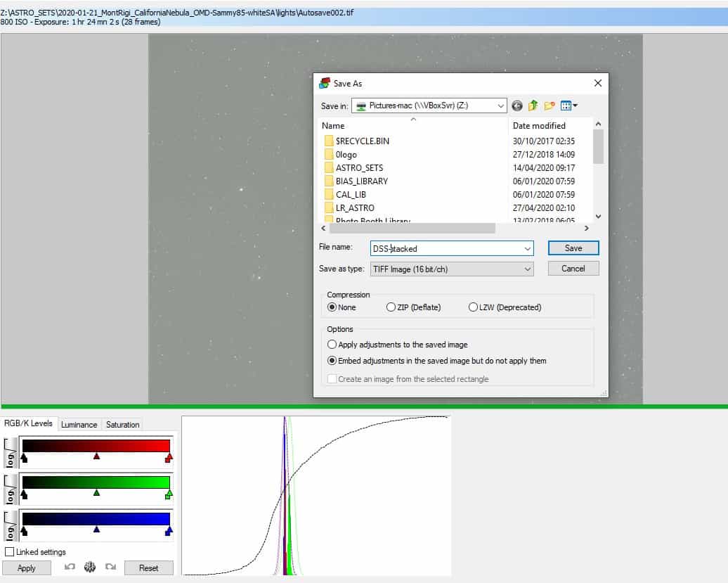This screenshot has width=728, height=583.
Task: Go up one folder level icon
Action: pyautogui.click(x=533, y=105)
